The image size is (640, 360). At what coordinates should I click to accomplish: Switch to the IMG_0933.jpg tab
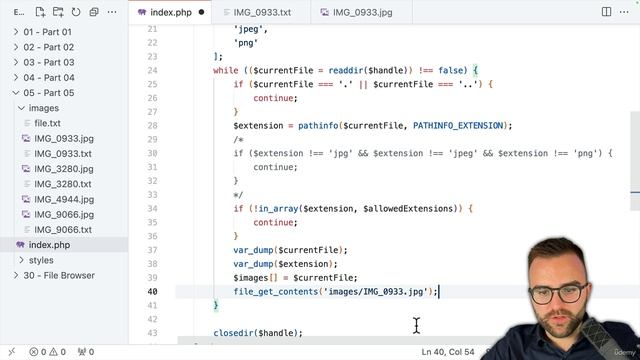coord(362,12)
